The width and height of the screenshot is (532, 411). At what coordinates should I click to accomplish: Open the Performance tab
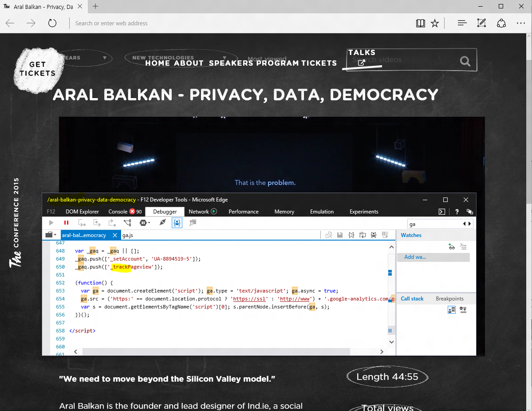coord(243,211)
